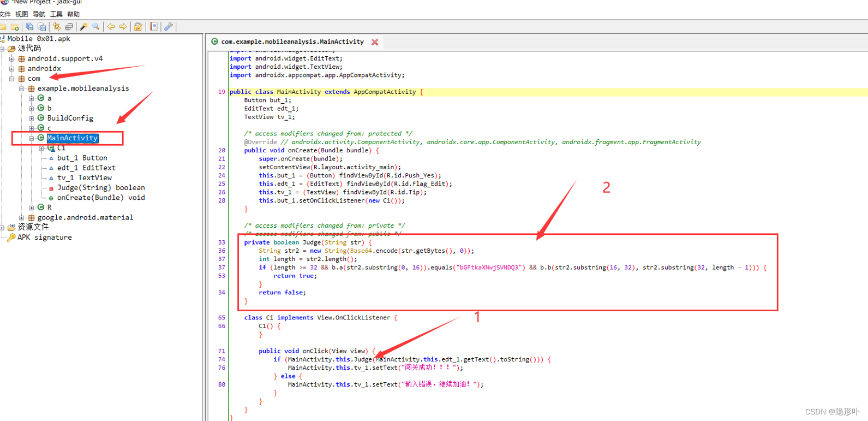Close the MainActivity editor tab
868x421 pixels.
375,42
